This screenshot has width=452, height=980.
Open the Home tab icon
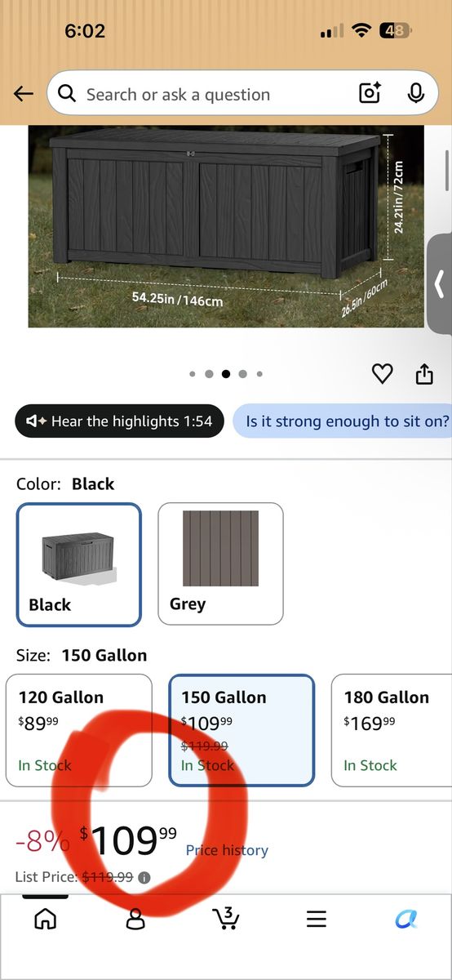[x=46, y=919]
